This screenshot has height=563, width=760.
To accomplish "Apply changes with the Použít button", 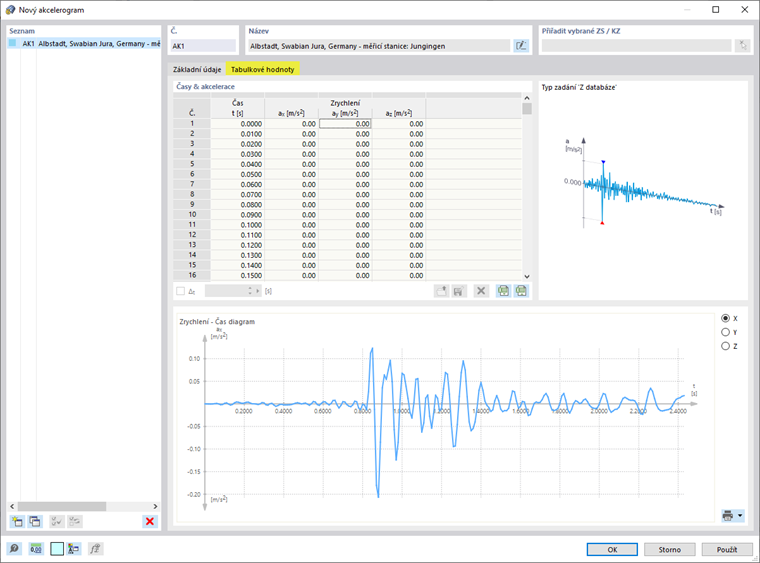I will [x=727, y=549].
